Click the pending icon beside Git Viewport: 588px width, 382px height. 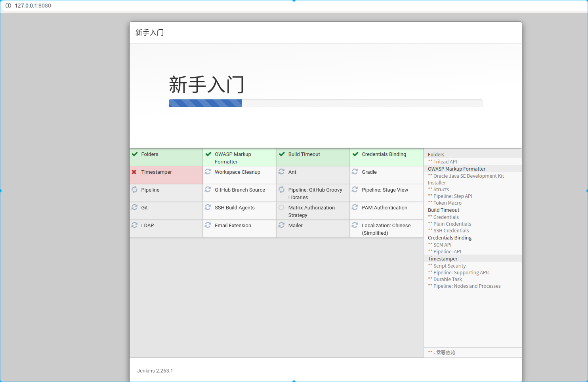point(134,207)
